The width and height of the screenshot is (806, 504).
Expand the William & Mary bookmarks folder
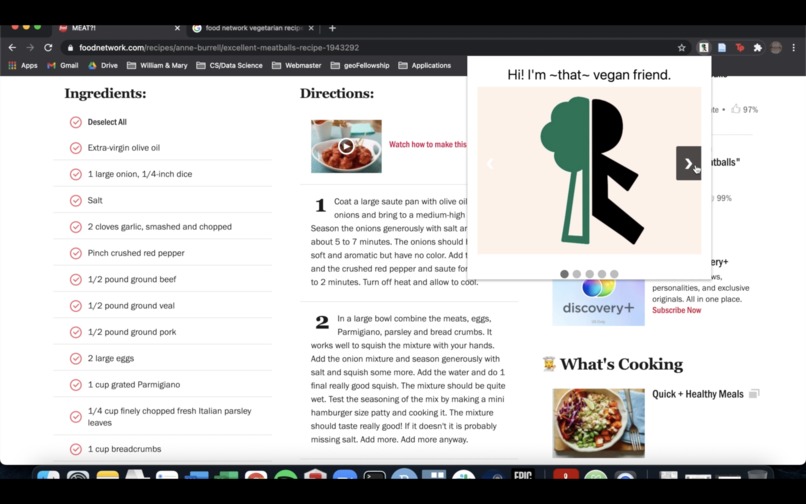click(x=157, y=65)
